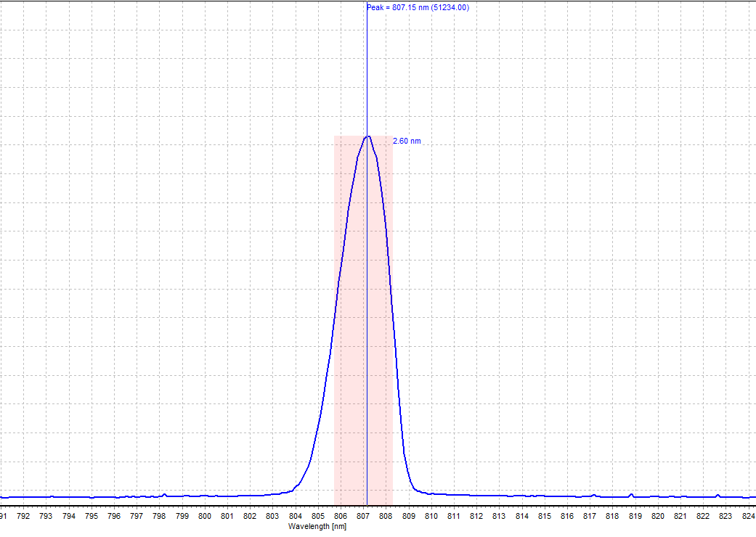Click the 804 tick label below the curve rise
Viewport: 756px width, 537px height.
295,516
